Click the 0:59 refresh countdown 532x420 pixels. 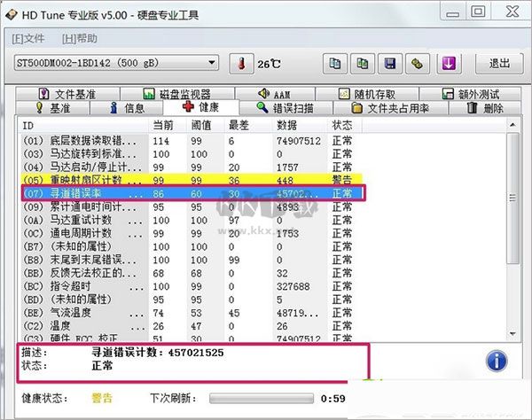point(333,399)
